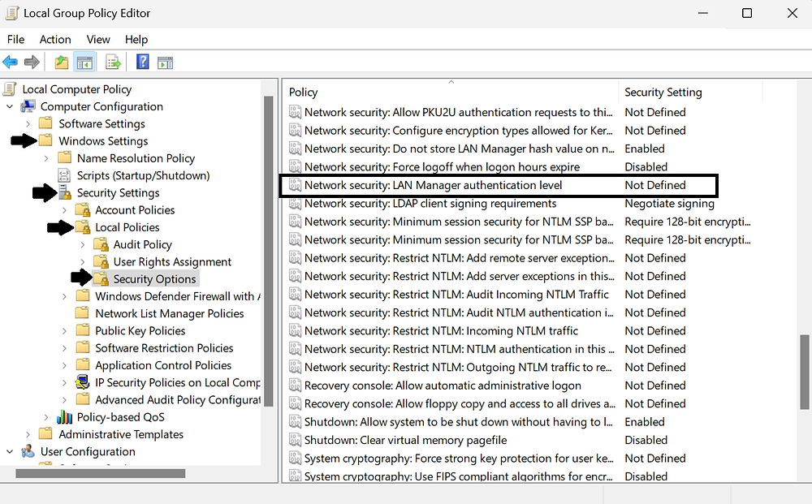
Task: Click the Back navigation arrow
Action: click(x=11, y=62)
